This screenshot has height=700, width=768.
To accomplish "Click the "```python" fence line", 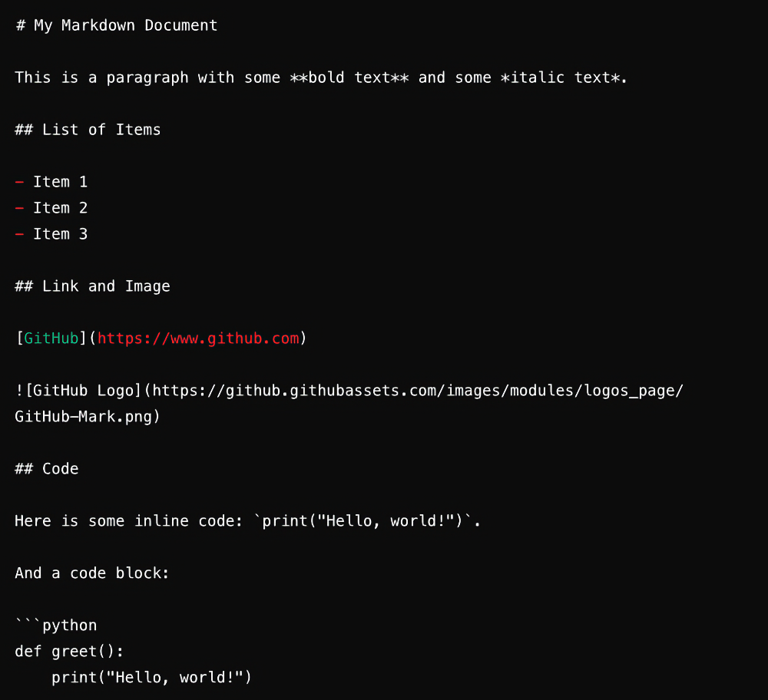I will tap(56, 625).
